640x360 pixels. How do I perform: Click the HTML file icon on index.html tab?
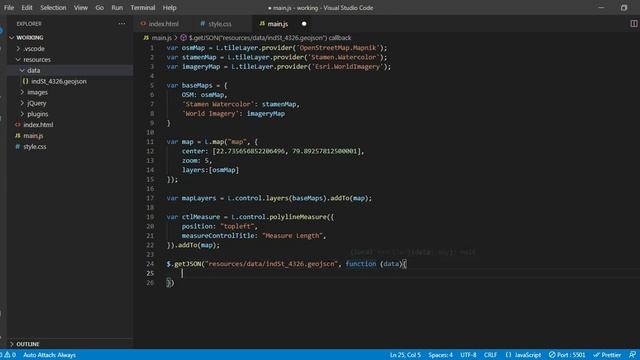pyautogui.click(x=143, y=24)
